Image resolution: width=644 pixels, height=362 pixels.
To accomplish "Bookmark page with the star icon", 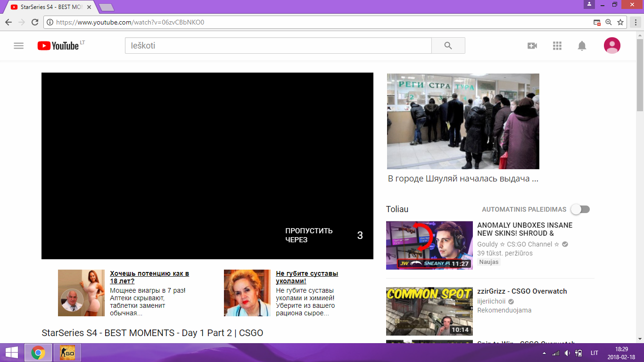I will [620, 22].
